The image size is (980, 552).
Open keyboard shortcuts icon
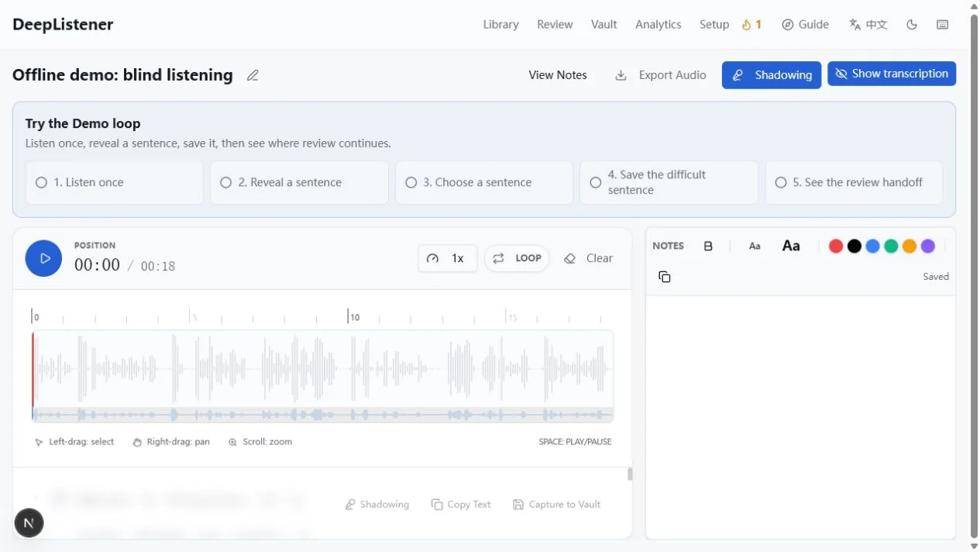[x=943, y=25]
